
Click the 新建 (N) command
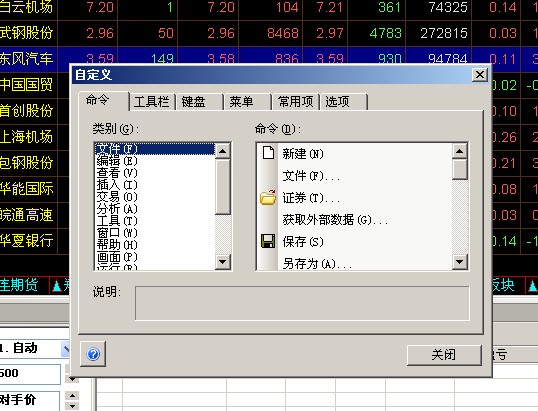(354, 153)
